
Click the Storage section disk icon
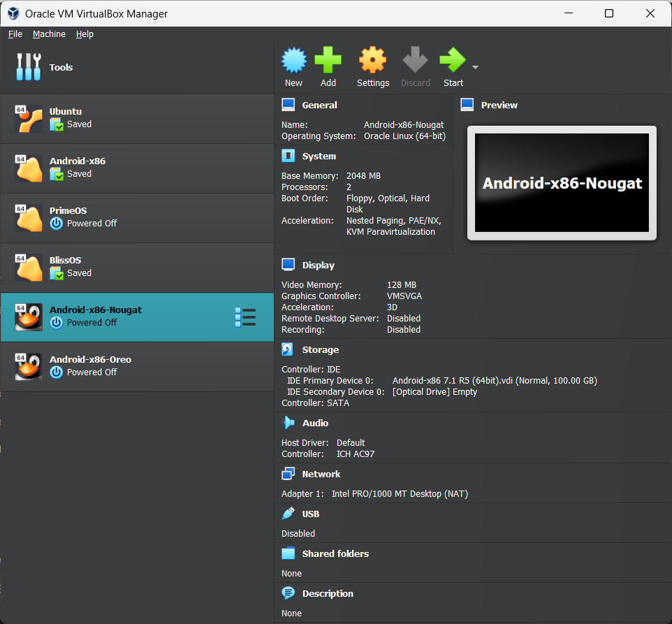(288, 349)
